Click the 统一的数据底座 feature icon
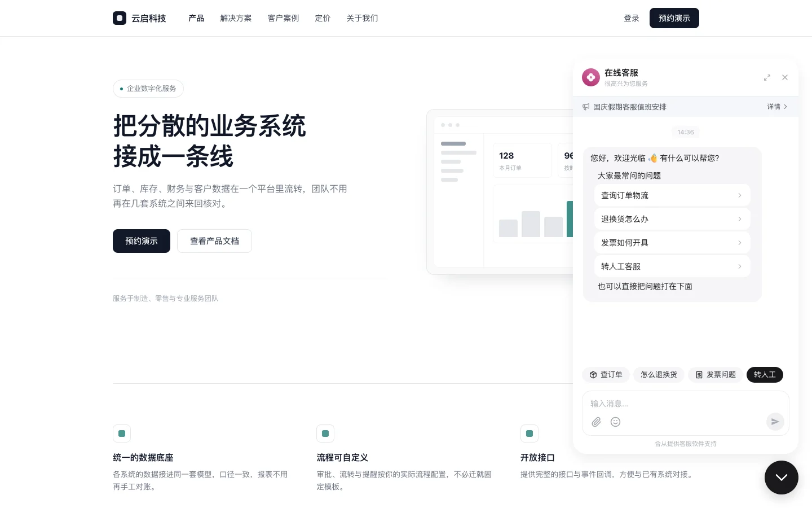 (122, 433)
